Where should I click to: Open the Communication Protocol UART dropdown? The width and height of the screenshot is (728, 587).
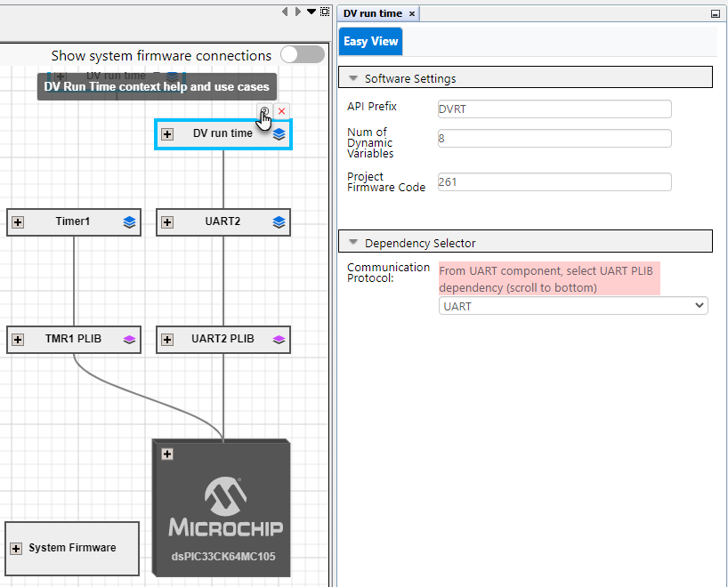[573, 306]
